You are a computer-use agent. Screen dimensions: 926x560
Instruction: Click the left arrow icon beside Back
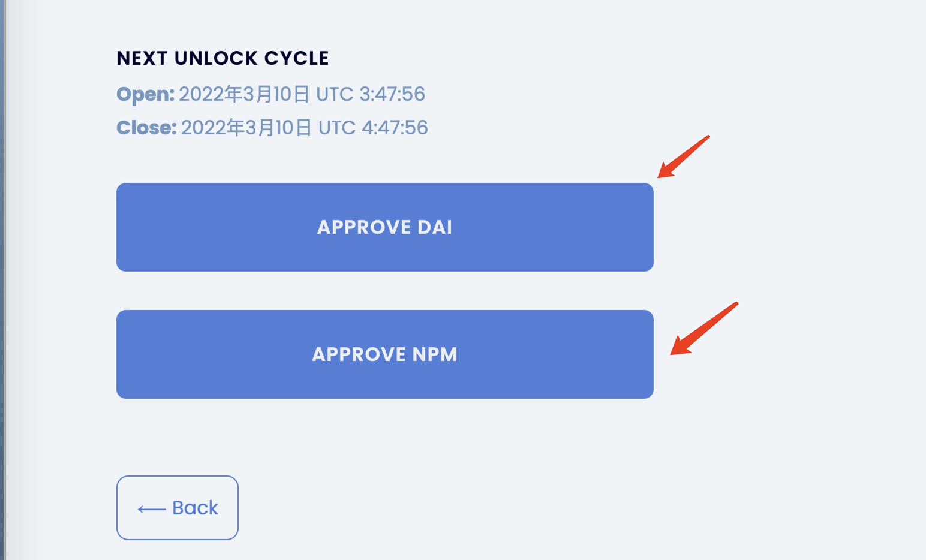coord(152,509)
